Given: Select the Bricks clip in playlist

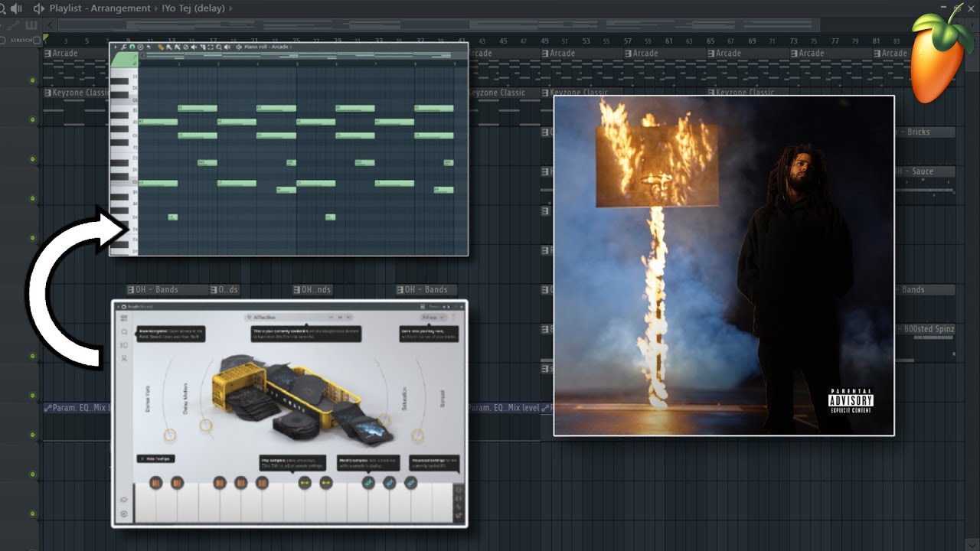Looking at the screenshot, I should [x=925, y=132].
